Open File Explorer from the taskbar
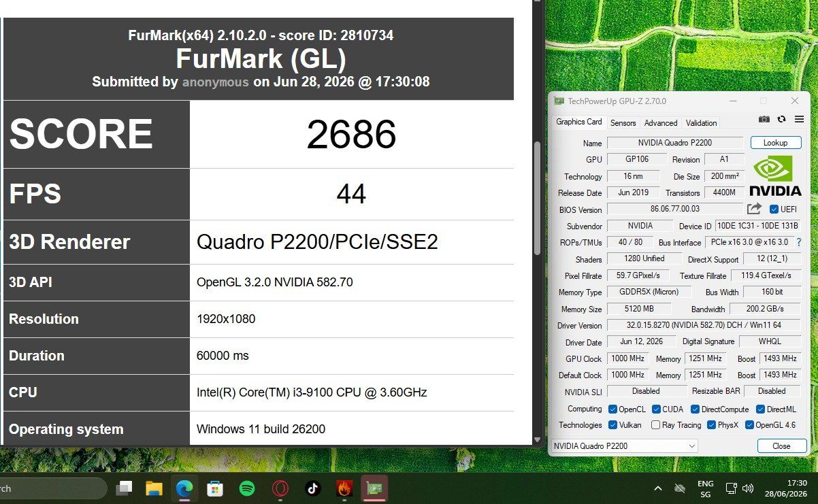The image size is (818, 504). tap(154, 488)
